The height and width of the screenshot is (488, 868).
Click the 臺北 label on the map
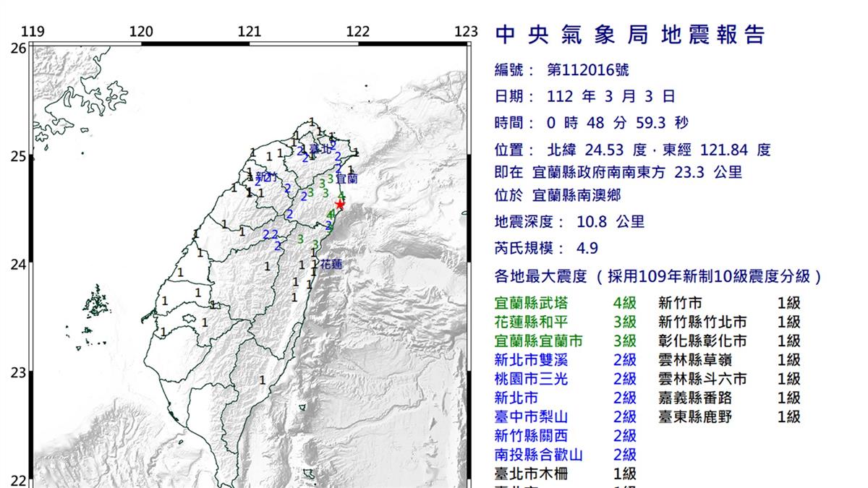[x=321, y=150]
